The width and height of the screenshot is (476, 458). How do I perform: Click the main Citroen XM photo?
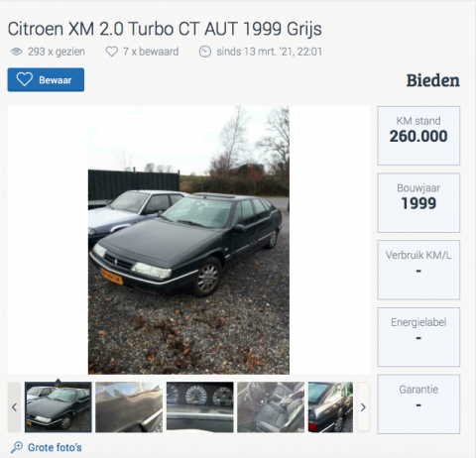click(188, 240)
